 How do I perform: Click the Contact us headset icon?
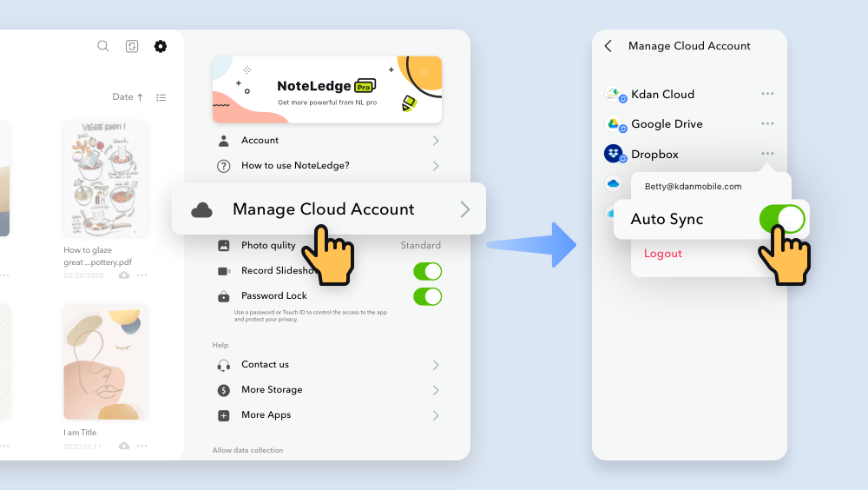(x=224, y=365)
